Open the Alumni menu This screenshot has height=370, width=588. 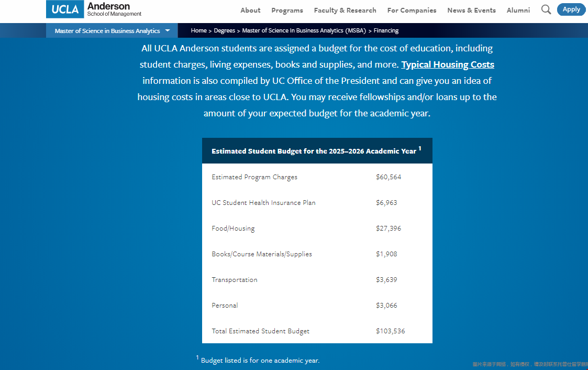[x=518, y=10]
